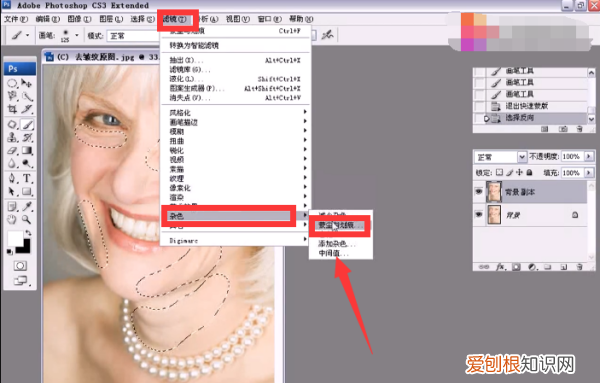Click the airbrush icon in options bar
Screen dimensions: 600x383
click(x=328, y=35)
